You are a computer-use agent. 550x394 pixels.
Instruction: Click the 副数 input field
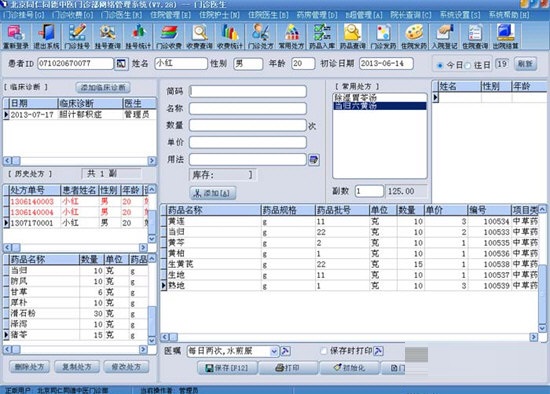tap(369, 191)
